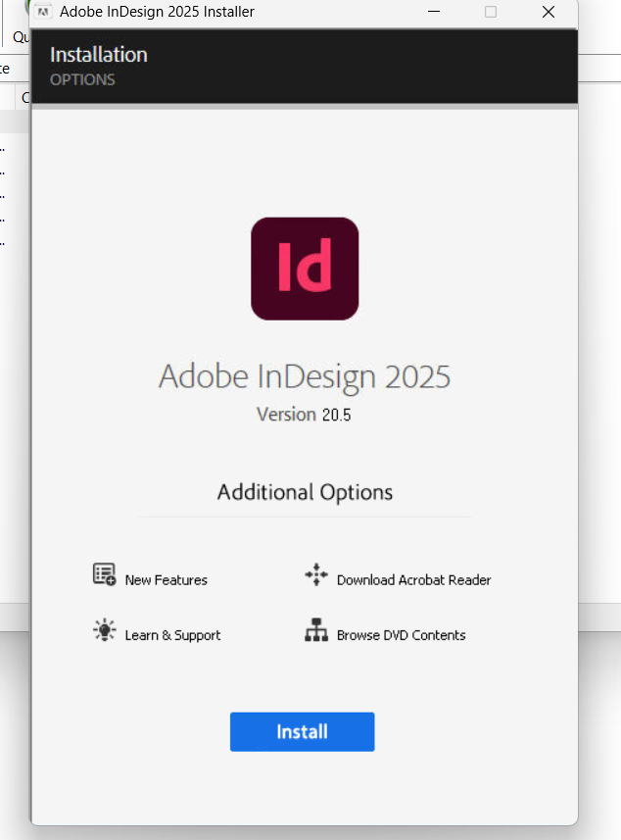621x840 pixels.
Task: Close the InDesign 2025 Installer window
Action: point(546,12)
